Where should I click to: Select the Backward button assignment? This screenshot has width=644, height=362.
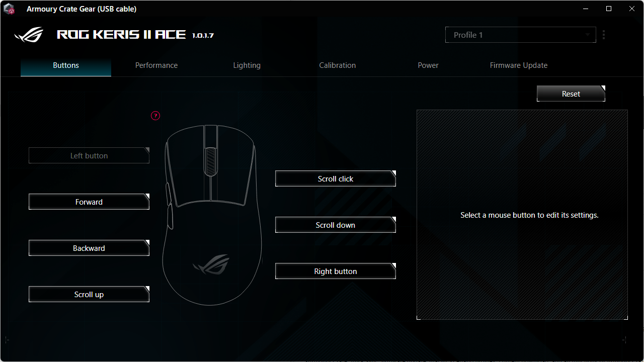click(x=89, y=248)
